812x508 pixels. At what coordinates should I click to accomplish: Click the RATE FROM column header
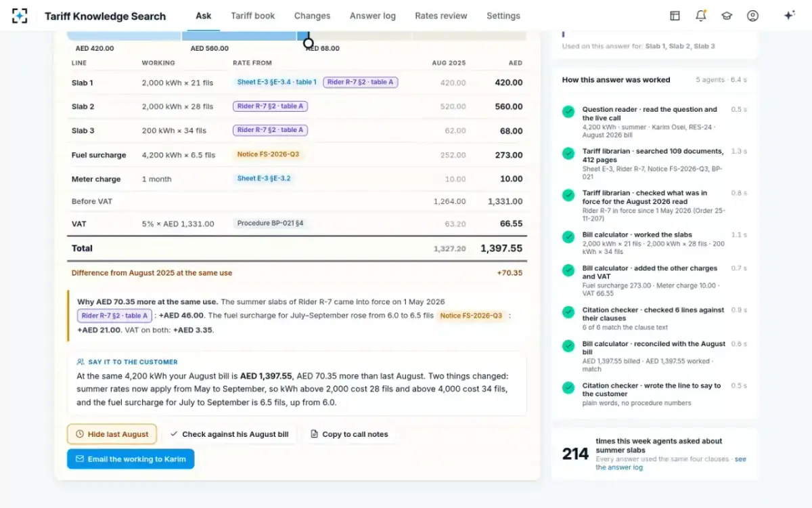pos(252,63)
